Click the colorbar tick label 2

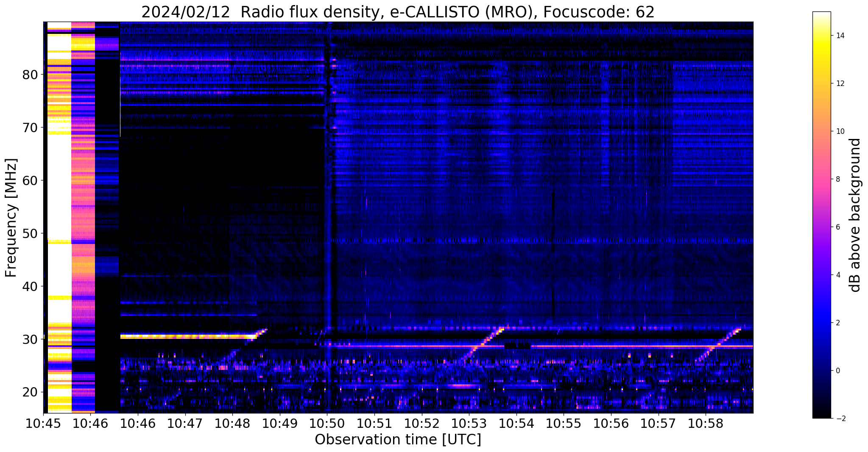(837, 323)
